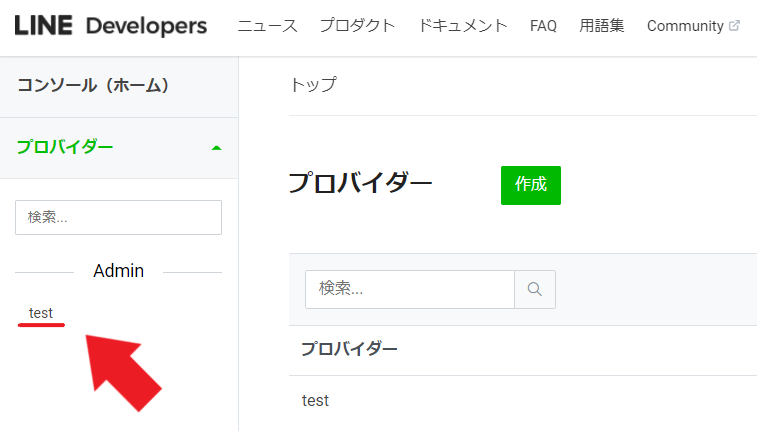This screenshot has height=431, width=757.
Task: Select the test provider in sidebar
Action: point(41,313)
